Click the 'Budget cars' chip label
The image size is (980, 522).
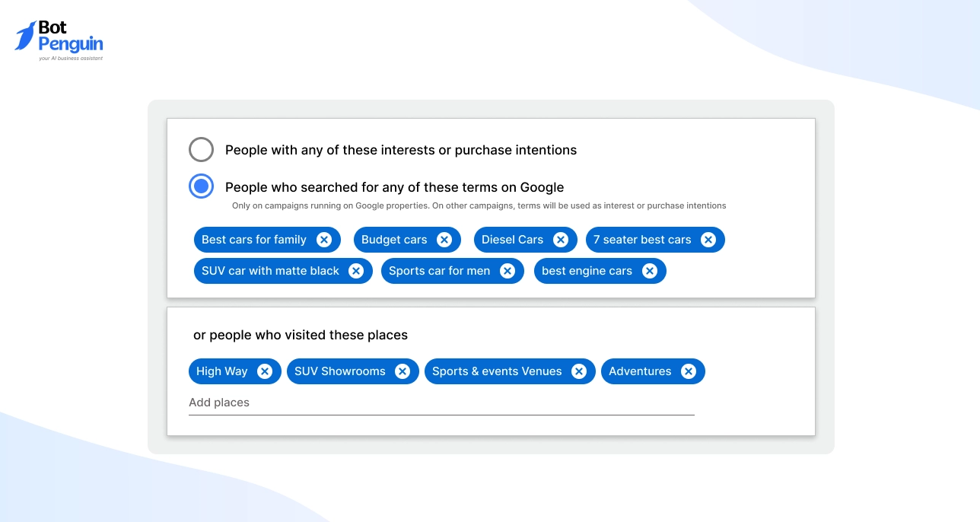(394, 240)
